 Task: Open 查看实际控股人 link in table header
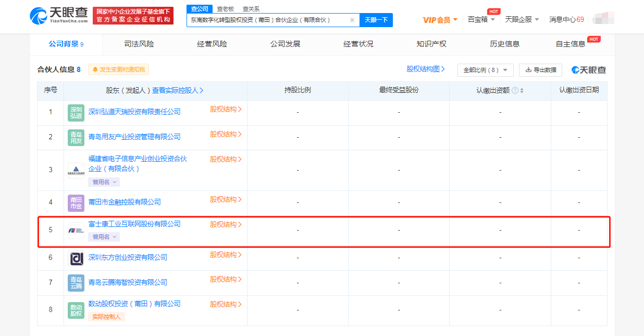[178, 90]
